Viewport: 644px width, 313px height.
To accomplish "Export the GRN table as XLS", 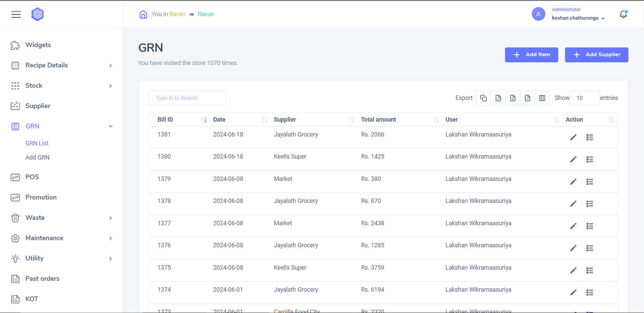I will pos(498,98).
